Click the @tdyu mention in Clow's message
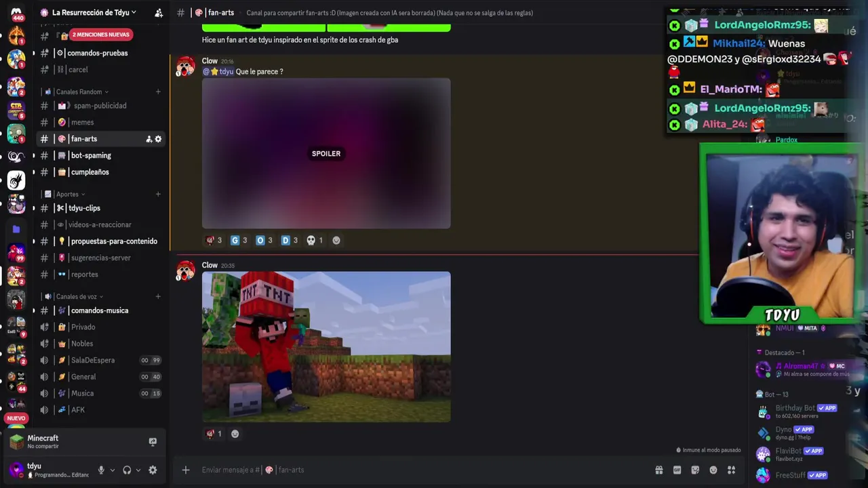The height and width of the screenshot is (488, 868). tap(218, 71)
